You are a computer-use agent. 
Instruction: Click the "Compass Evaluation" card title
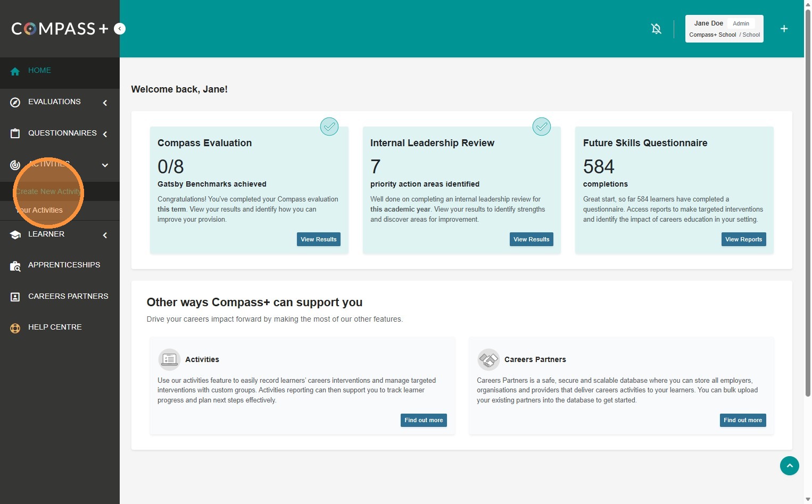pyautogui.click(x=205, y=143)
